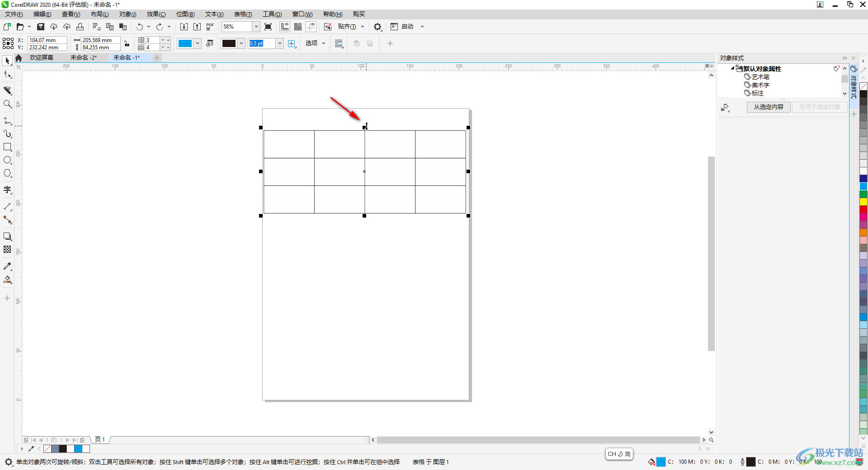Click the table background blue swatch
The width and height of the screenshot is (868, 470).
coord(185,43)
